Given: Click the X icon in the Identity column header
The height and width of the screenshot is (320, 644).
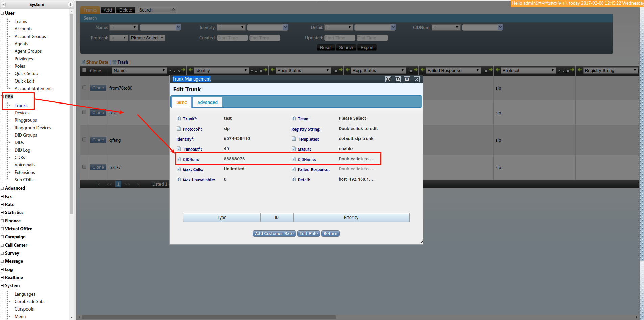Looking at the screenshot, I should click(261, 71).
